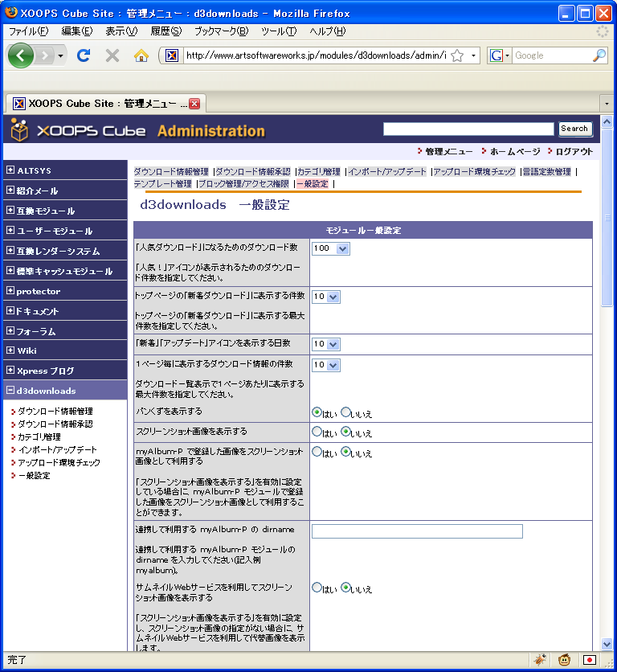Close the XOOPS Cube Site tab
617x672 pixels.
click(194, 103)
